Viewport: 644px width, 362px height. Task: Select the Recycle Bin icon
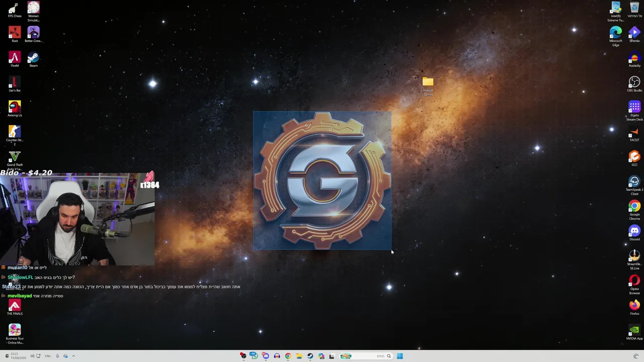634,10
